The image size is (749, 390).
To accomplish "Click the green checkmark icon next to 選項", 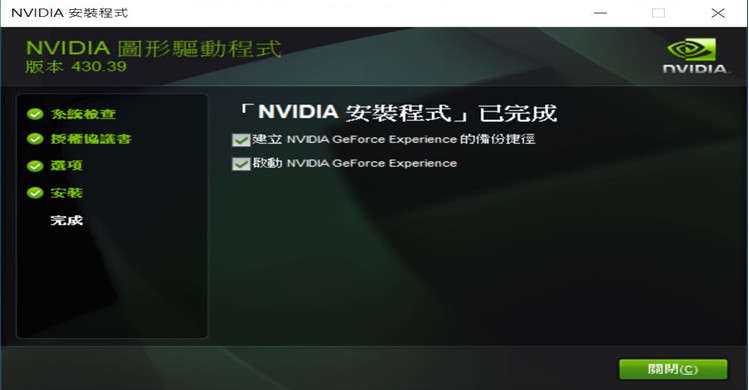I will (x=35, y=166).
